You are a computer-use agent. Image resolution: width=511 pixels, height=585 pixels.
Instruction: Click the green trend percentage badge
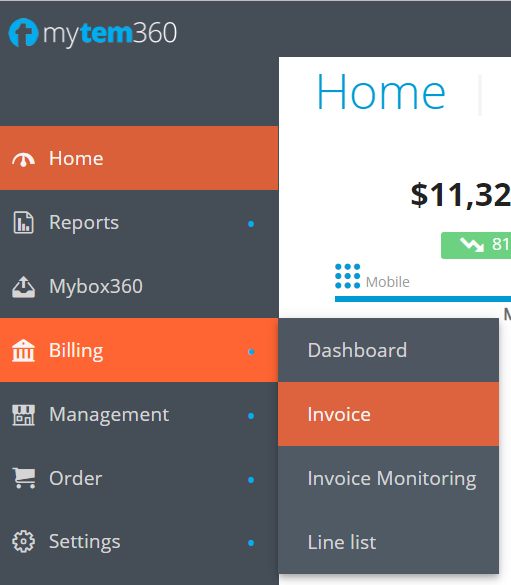(476, 245)
